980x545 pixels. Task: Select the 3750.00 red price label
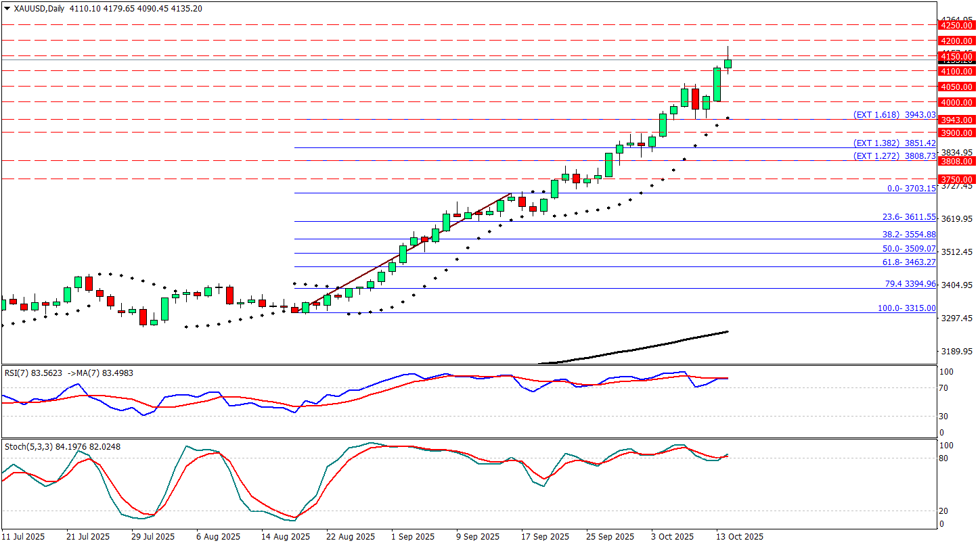click(956, 179)
